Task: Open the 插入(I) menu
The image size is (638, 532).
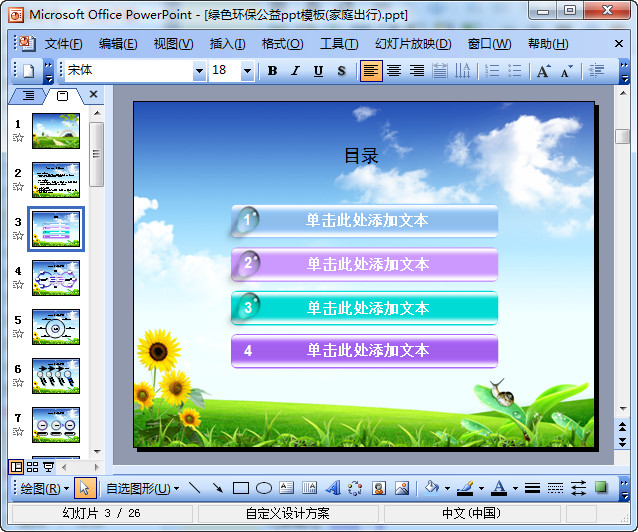Action: (227, 44)
